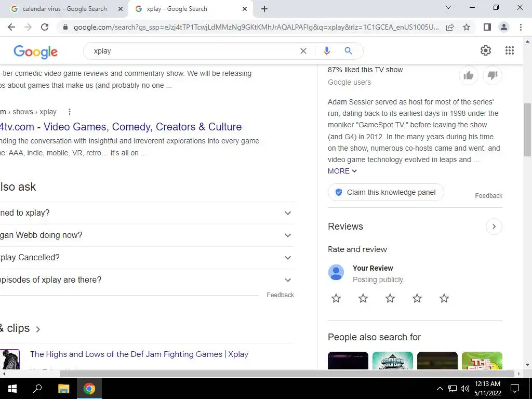
Task: Rate the show five stars
Action: [x=444, y=298]
